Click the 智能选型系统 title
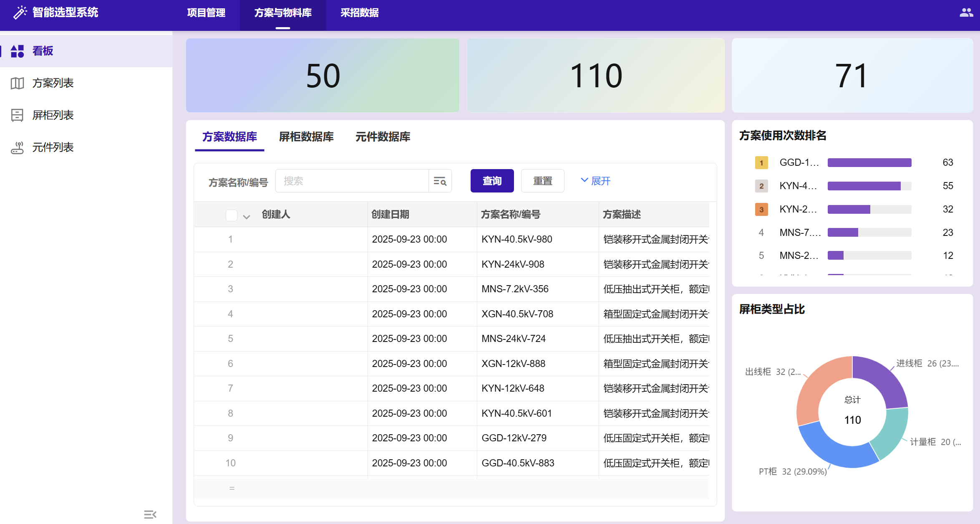This screenshot has width=980, height=524. pyautogui.click(x=66, y=13)
